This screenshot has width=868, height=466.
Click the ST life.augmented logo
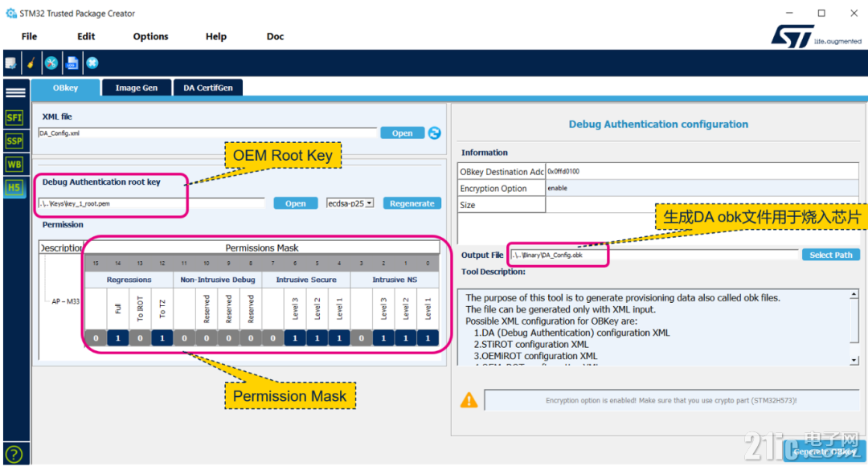pyautogui.click(x=816, y=36)
